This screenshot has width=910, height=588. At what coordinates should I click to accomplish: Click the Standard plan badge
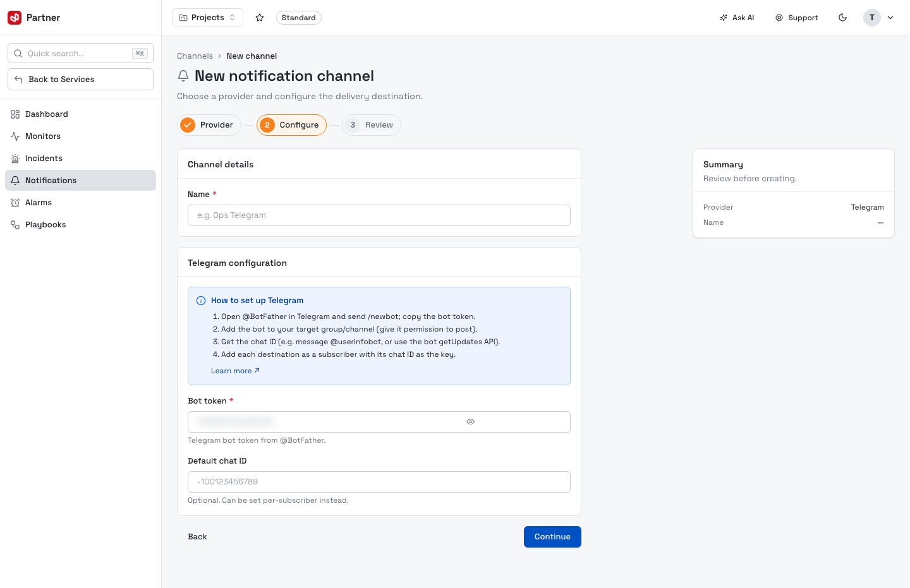(x=298, y=18)
